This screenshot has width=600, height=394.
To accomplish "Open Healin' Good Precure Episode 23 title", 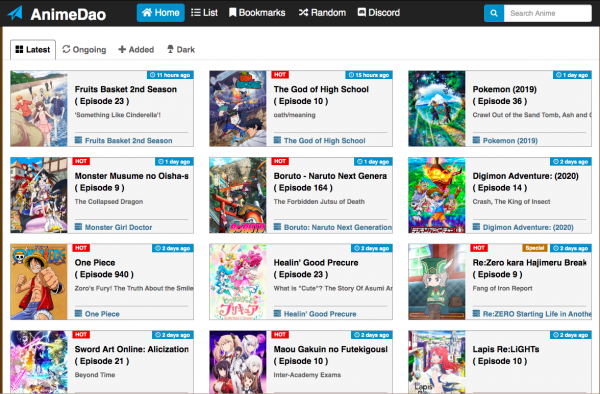I will [316, 269].
